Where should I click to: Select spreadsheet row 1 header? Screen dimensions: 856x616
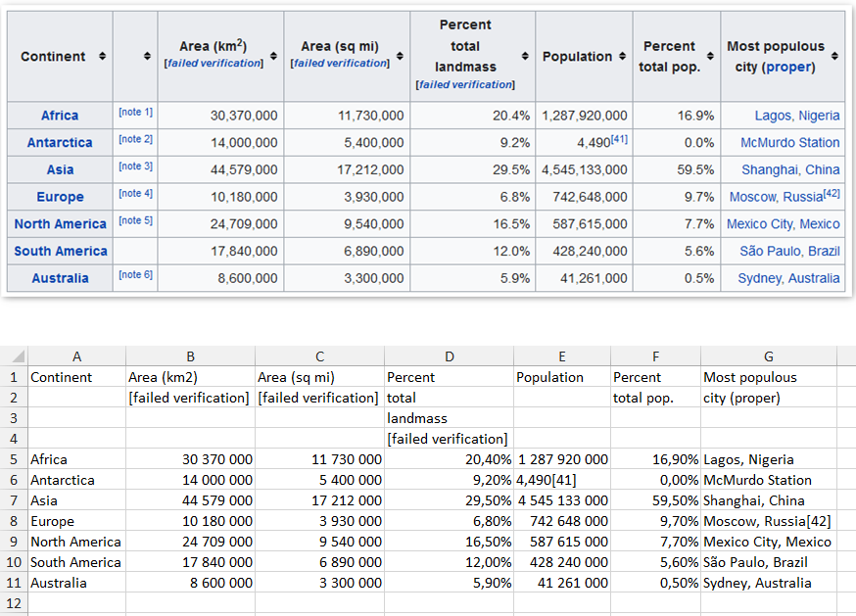[14, 377]
